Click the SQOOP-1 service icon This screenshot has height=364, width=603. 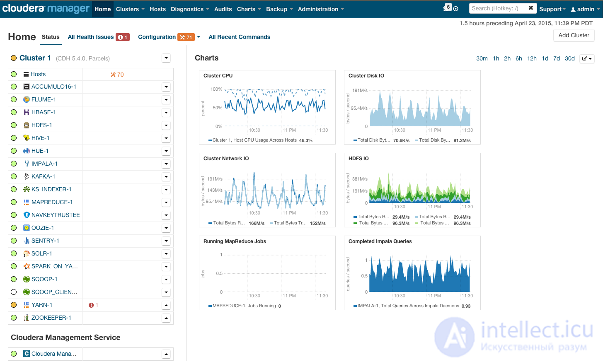click(x=27, y=280)
